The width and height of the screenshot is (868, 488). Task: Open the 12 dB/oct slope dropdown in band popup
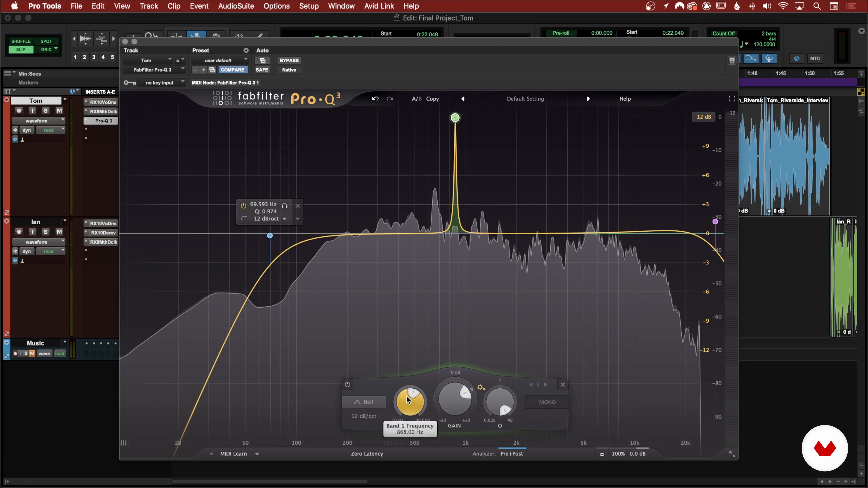click(284, 219)
